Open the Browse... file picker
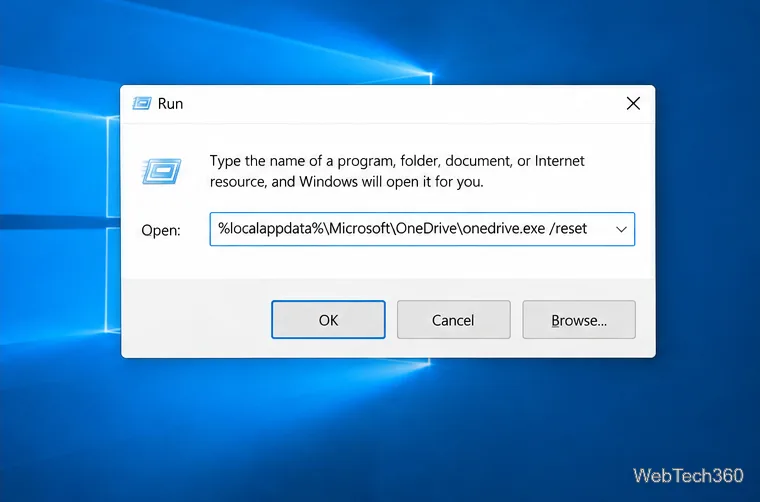This screenshot has width=760, height=502. 579,320
